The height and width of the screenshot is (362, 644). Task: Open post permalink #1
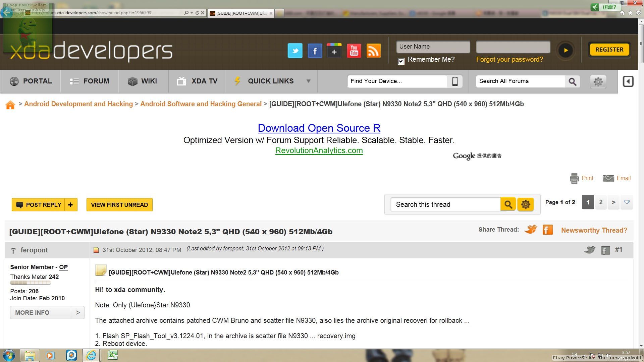[x=619, y=249]
